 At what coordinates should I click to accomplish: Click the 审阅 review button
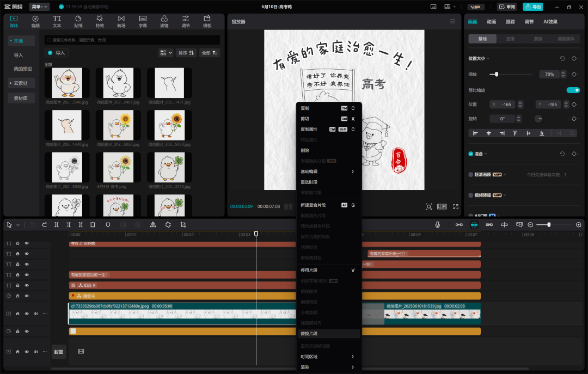pos(507,7)
